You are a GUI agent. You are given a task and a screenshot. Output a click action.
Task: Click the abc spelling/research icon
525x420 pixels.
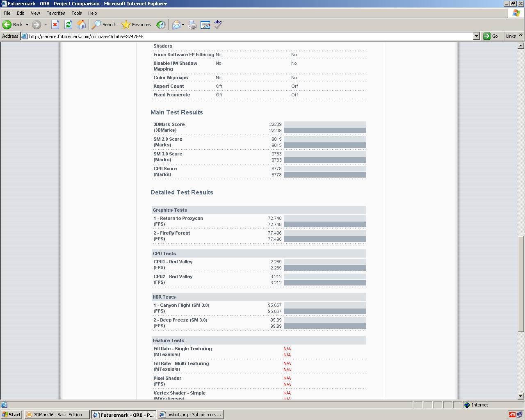click(x=218, y=24)
